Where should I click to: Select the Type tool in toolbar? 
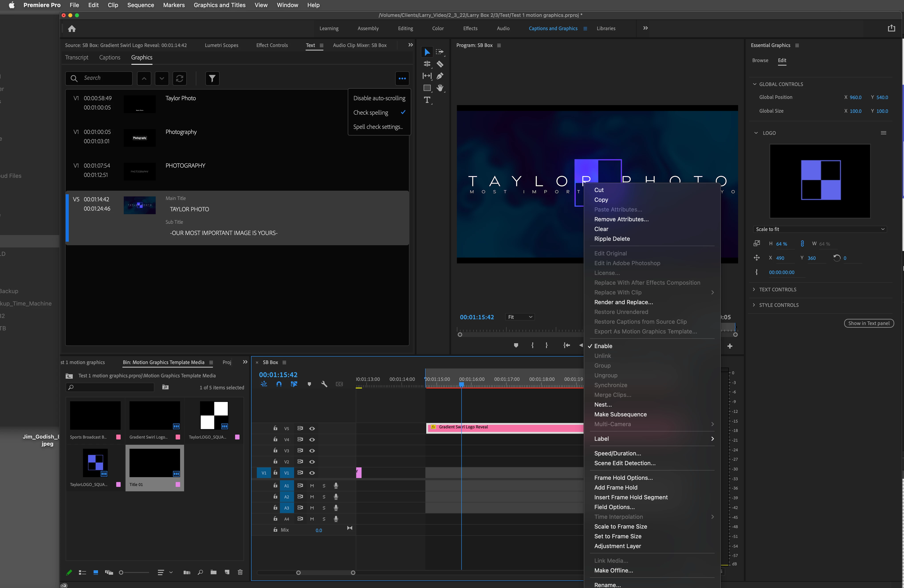coord(427,100)
